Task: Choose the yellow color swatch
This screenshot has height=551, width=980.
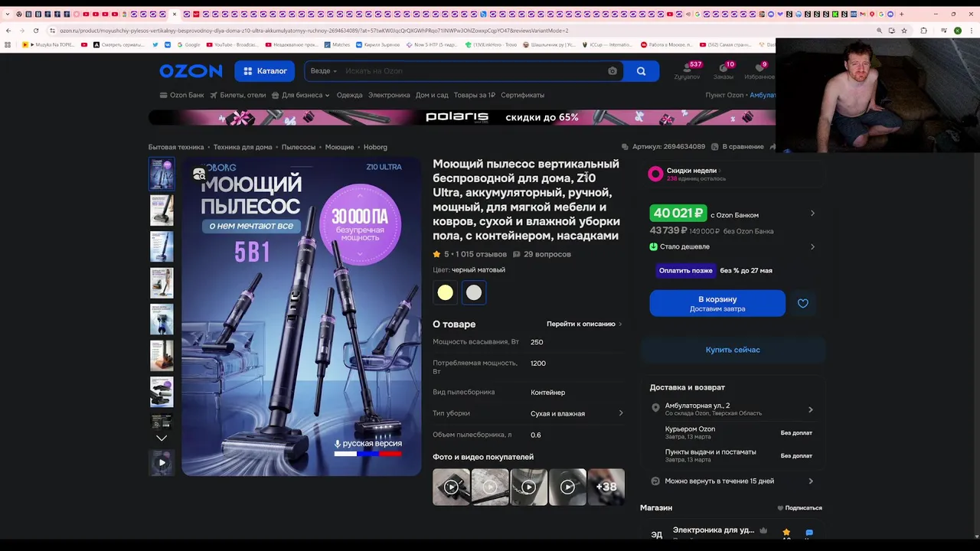Action: click(446, 292)
